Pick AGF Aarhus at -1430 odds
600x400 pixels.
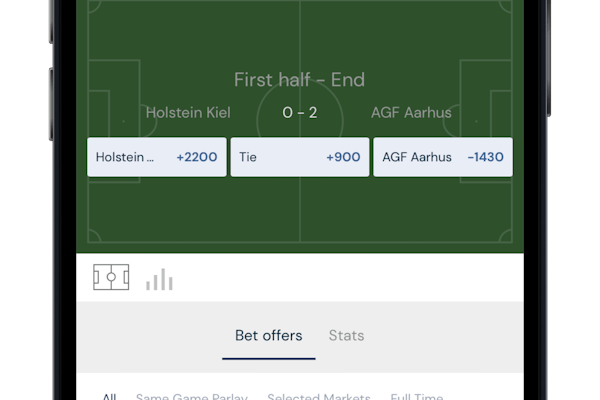pyautogui.click(x=443, y=157)
